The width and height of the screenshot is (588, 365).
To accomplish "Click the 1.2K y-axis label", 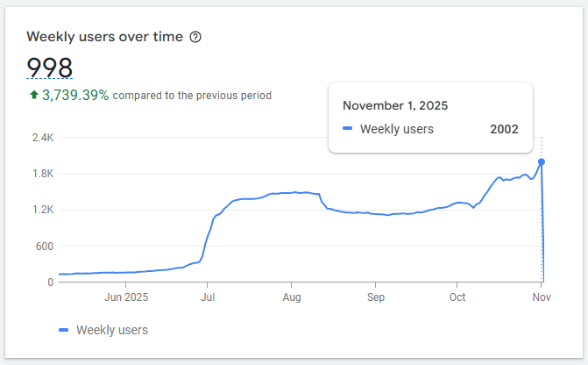I will pos(44,210).
